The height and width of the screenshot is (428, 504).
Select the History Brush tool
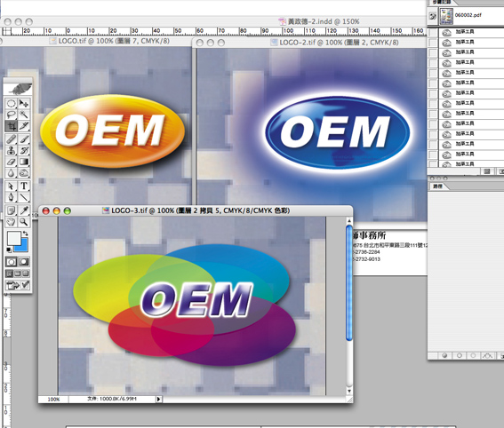coord(24,150)
